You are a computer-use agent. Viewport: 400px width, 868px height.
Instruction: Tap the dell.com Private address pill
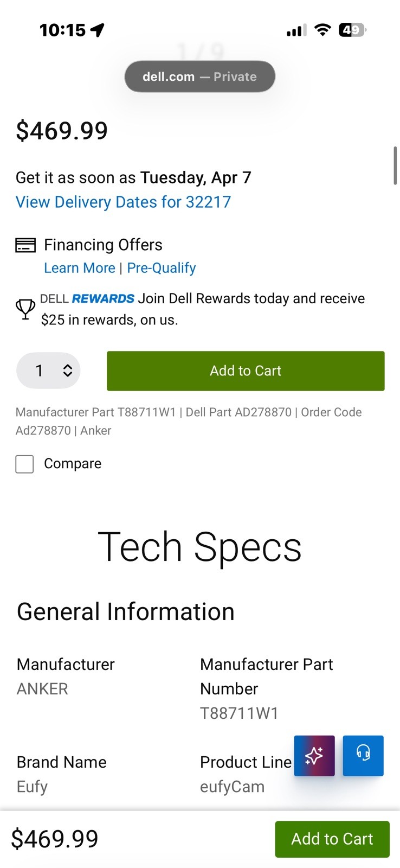coord(200,76)
